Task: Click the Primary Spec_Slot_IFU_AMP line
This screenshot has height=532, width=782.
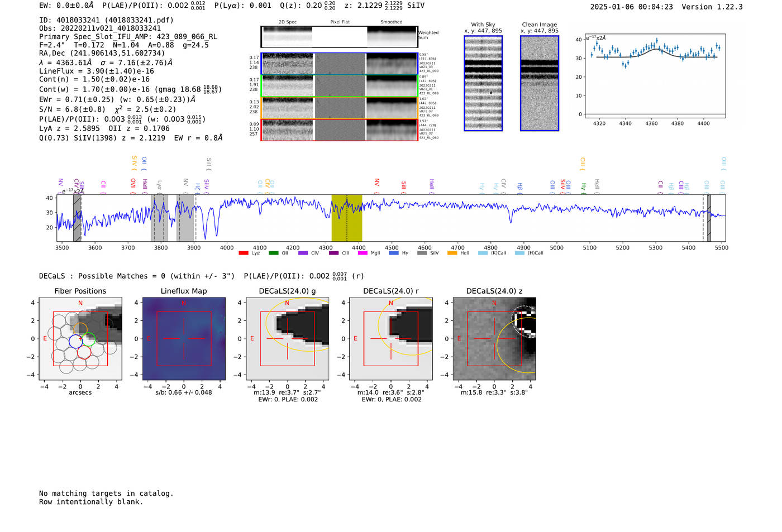Action: click(128, 37)
